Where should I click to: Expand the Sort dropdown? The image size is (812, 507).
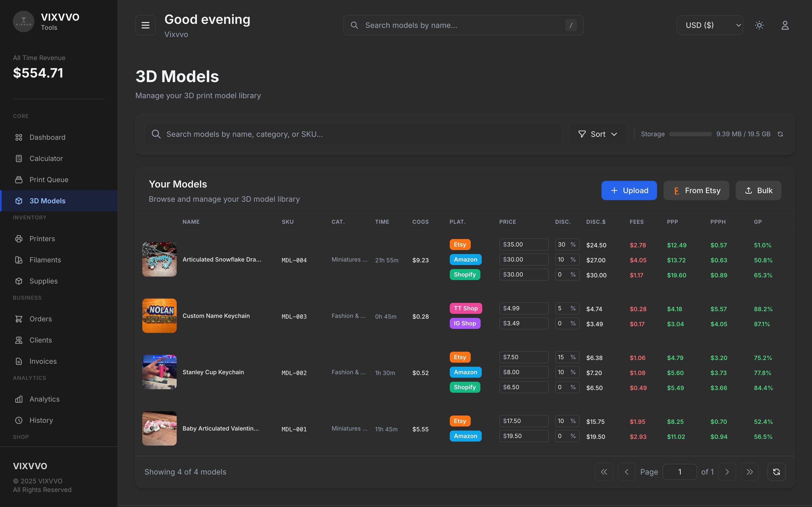coord(598,134)
